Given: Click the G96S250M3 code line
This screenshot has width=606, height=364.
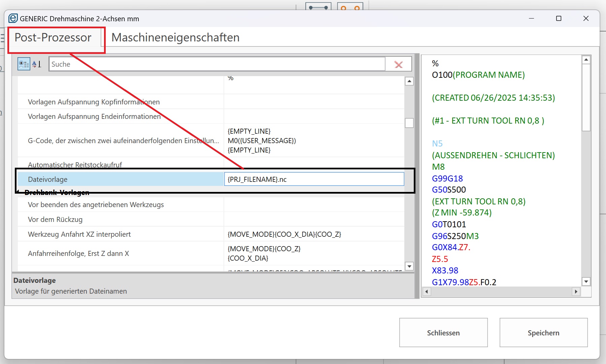Looking at the screenshot, I should [455, 236].
